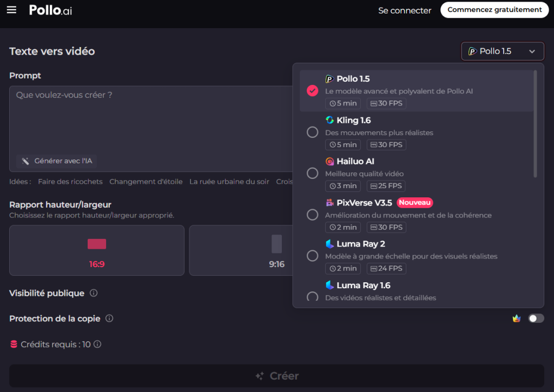Click the 3 min tag under Hailuo AI
Image resolution: width=554 pixels, height=392 pixels.
pos(342,186)
